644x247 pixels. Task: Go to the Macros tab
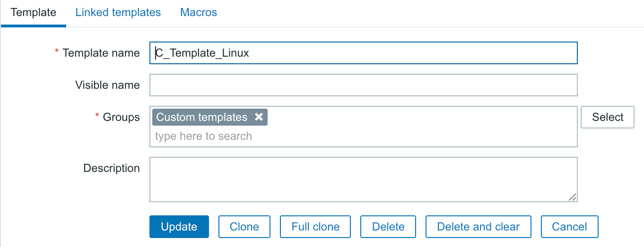[x=199, y=13]
